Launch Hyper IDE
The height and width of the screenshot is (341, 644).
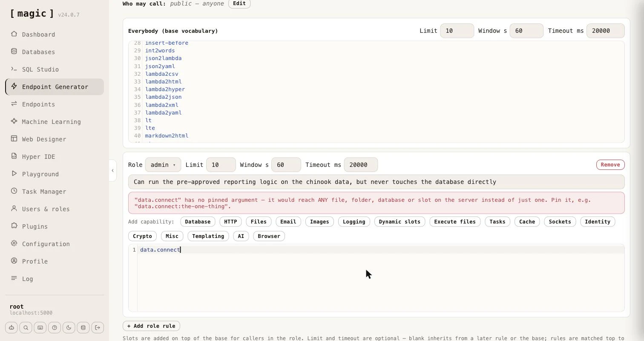[x=55, y=157]
